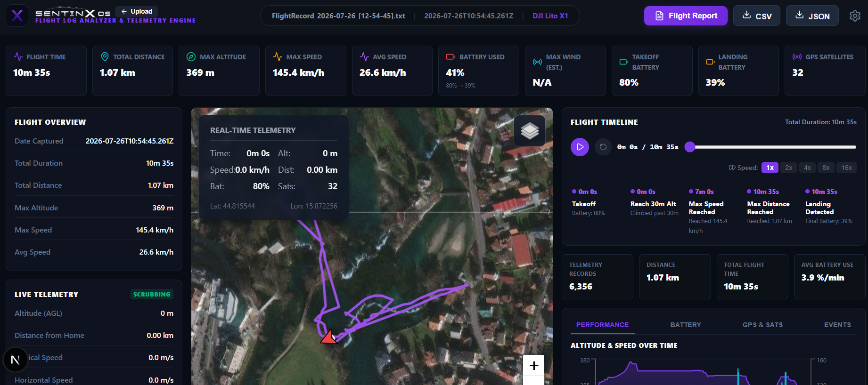The image size is (868, 385).
Task: Switch to the Performance tab
Action: [x=602, y=325]
